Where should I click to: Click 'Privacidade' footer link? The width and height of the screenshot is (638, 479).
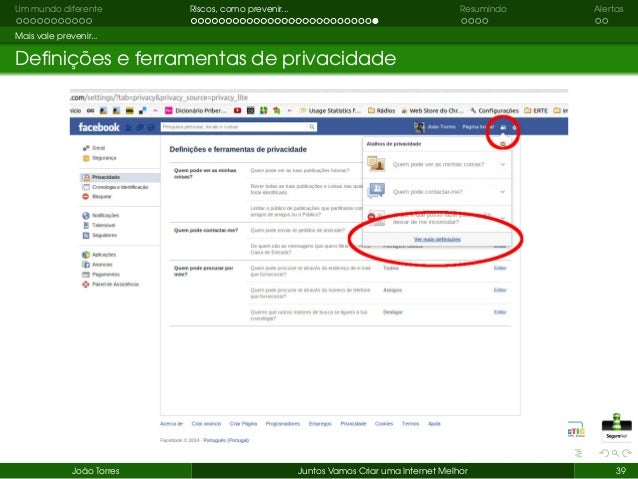pos(353,424)
